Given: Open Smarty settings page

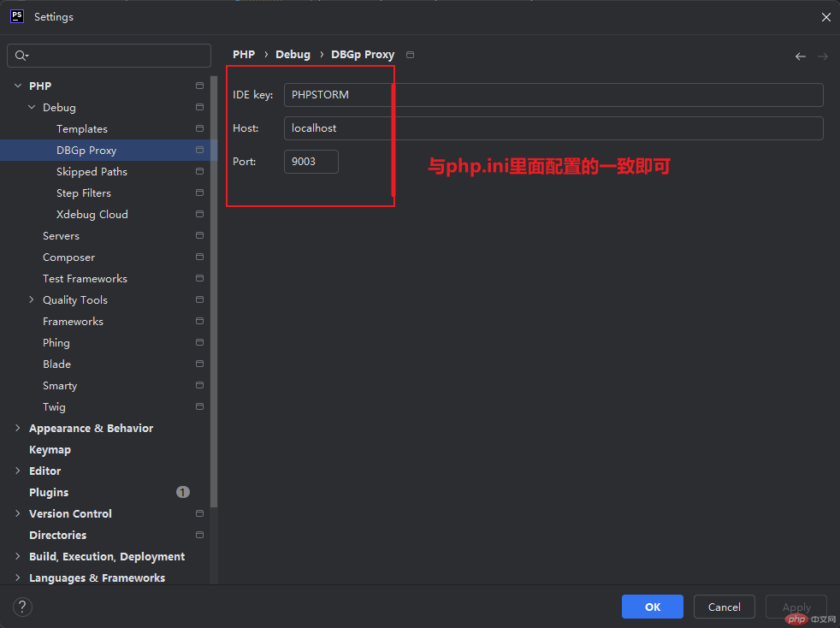Looking at the screenshot, I should click(60, 386).
